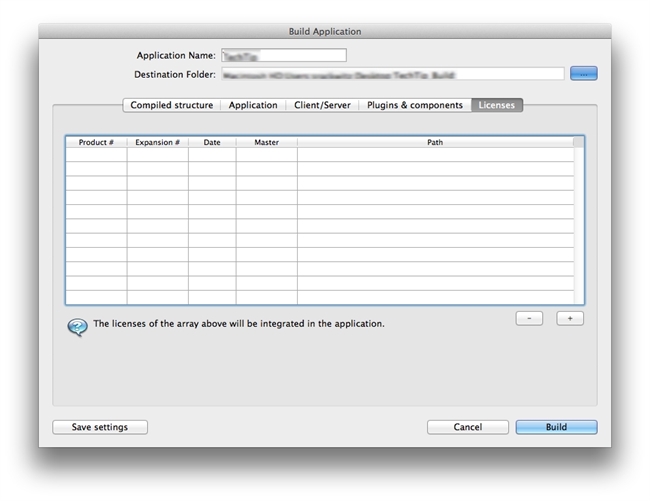Click the Path column header
Screen dimensions: 650x501
[435, 143]
